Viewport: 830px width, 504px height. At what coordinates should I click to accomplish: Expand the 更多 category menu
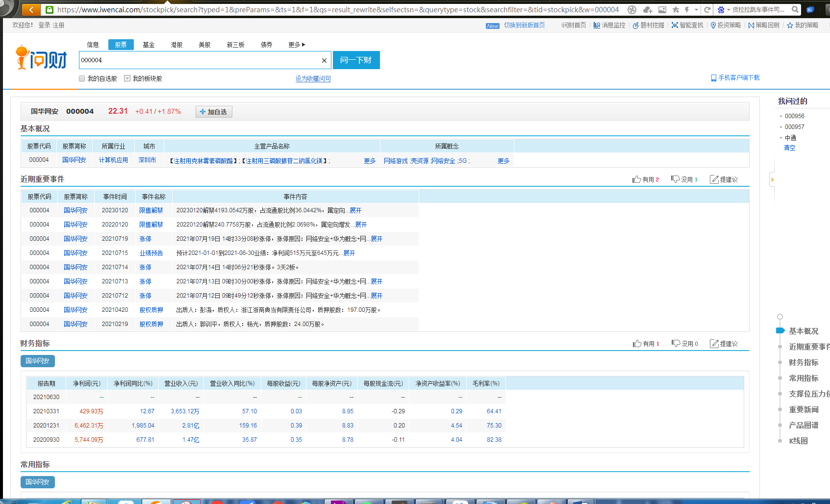pyautogui.click(x=297, y=45)
